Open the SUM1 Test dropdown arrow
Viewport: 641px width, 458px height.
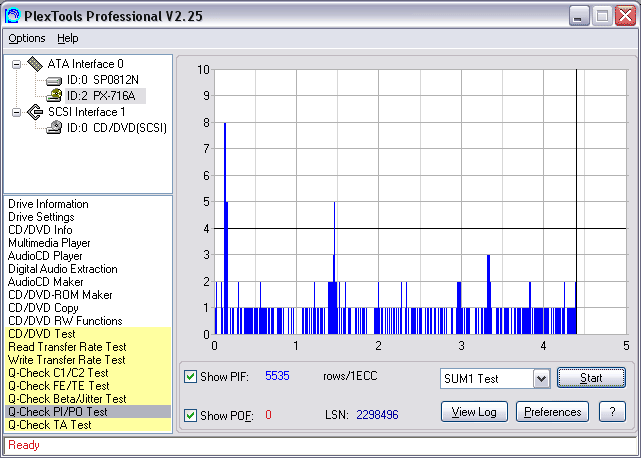(541, 379)
